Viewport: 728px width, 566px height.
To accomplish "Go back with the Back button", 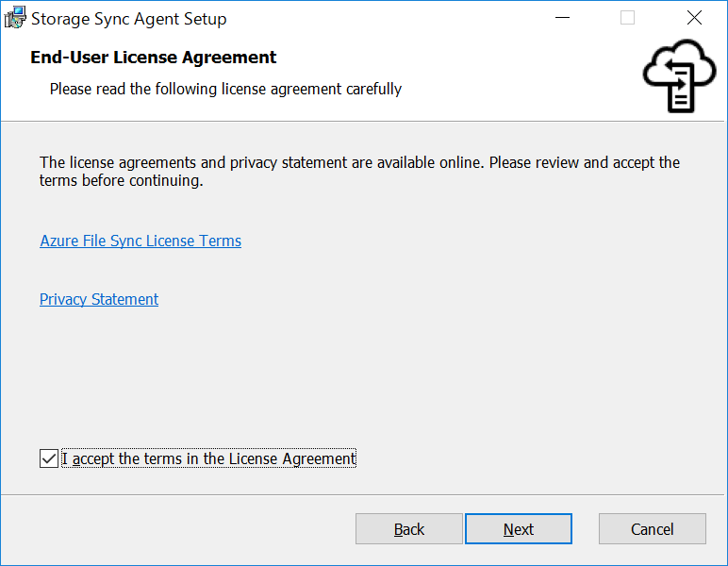I will coord(409,529).
